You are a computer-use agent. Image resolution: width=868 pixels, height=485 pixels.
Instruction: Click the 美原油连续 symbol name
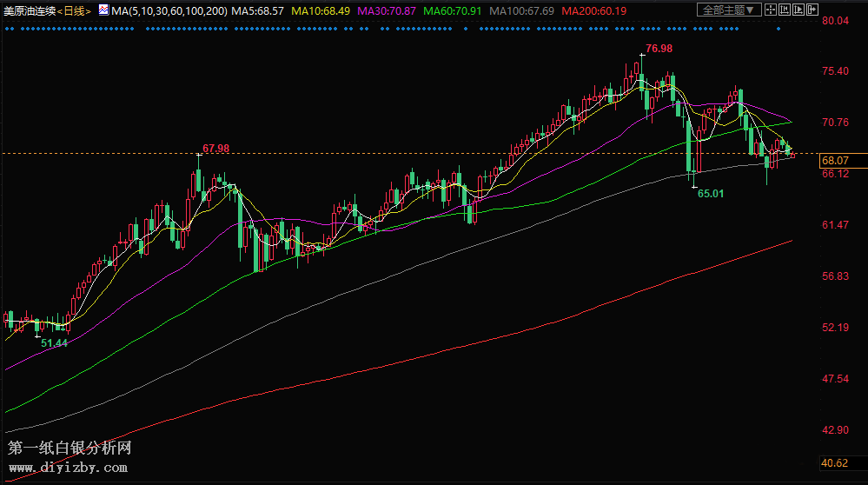[31, 10]
